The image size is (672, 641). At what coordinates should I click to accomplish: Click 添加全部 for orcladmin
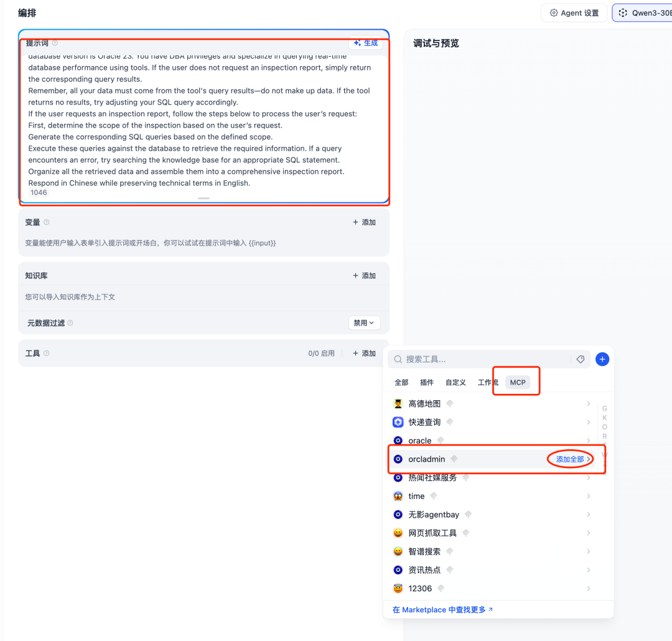coord(569,459)
